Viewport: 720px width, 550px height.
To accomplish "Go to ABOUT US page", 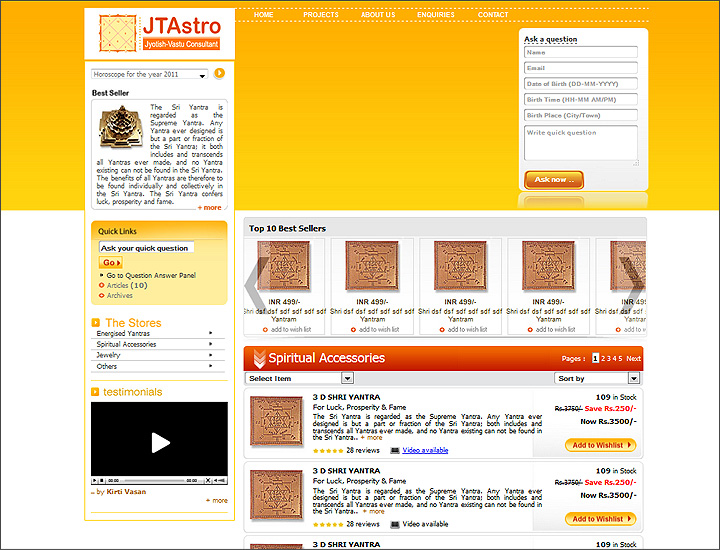I will point(378,15).
